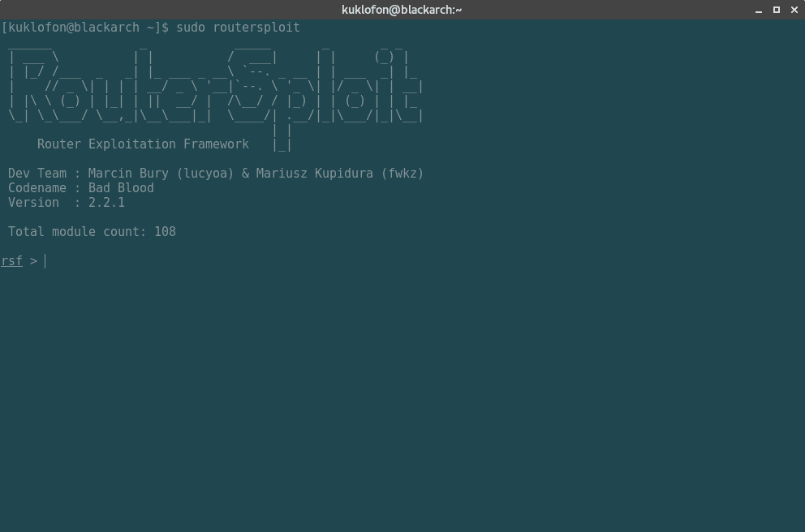The image size is (805, 532).
Task: Minimize the terminal window
Action: coord(758,10)
